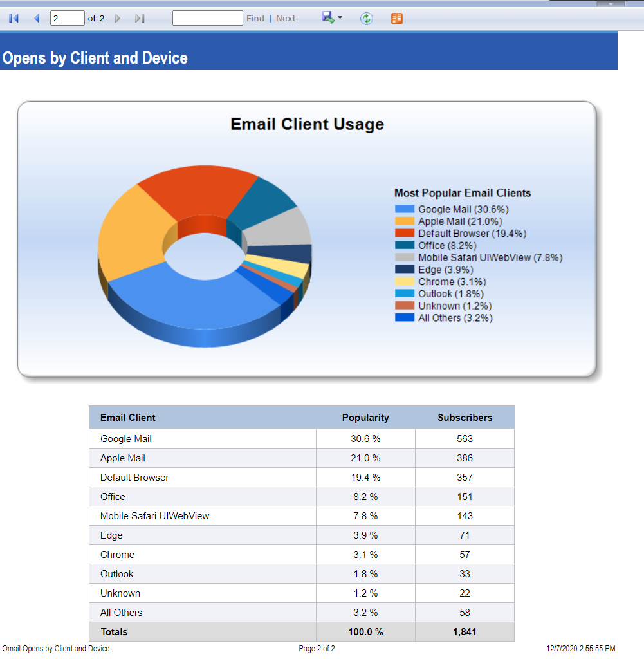
Task: Jump to the last report page
Action: (x=139, y=19)
